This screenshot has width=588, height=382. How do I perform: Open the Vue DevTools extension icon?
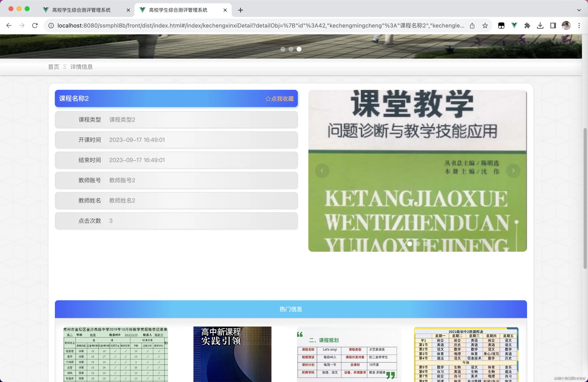pyautogui.click(x=514, y=25)
